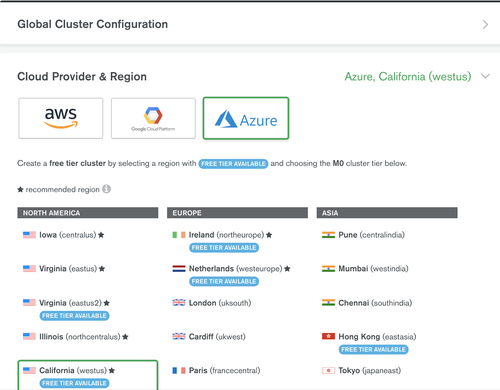
Task: Click the star icon next to Netherlands
Action: coord(287,268)
